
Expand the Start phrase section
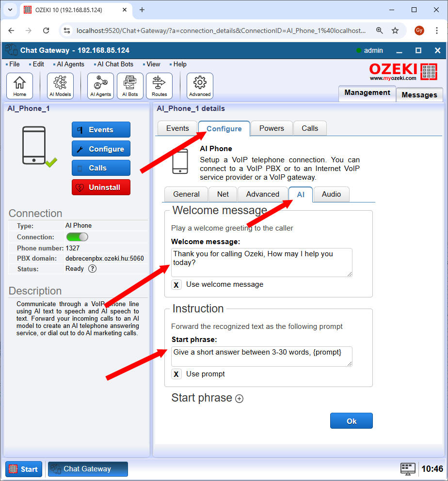(x=239, y=399)
